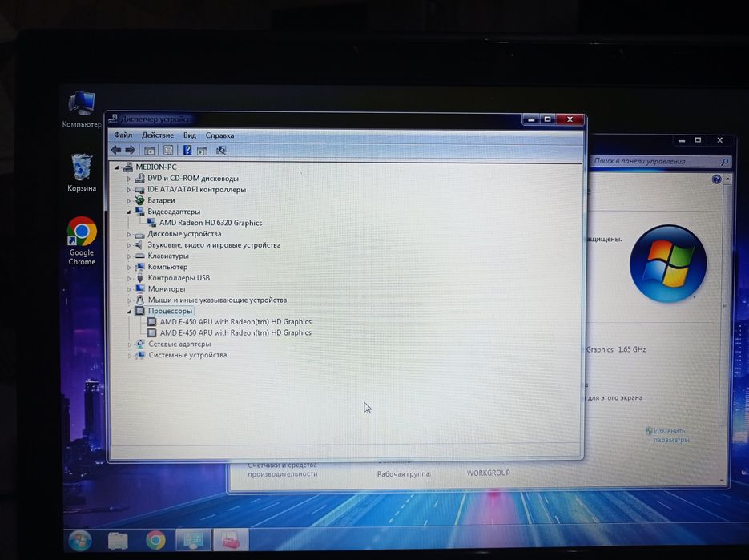Image resolution: width=749 pixels, height=560 pixels.
Task: Click Счетчики и средства производительности link
Action: point(282,469)
